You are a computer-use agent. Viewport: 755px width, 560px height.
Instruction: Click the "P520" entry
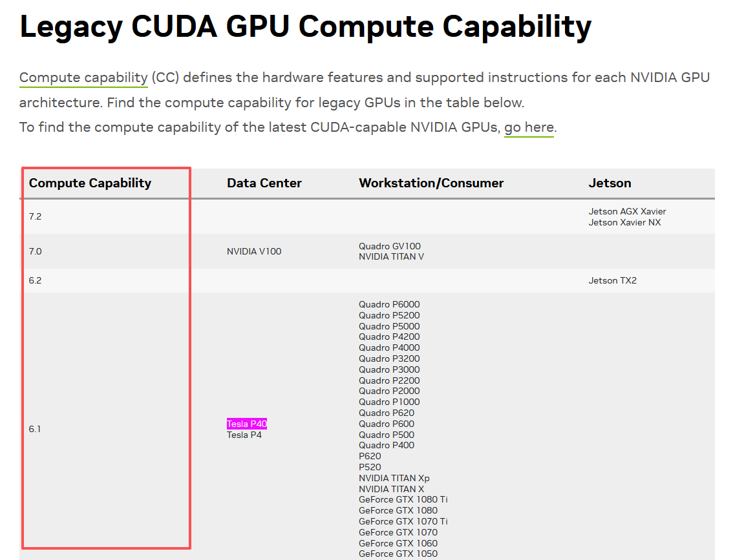click(x=370, y=467)
